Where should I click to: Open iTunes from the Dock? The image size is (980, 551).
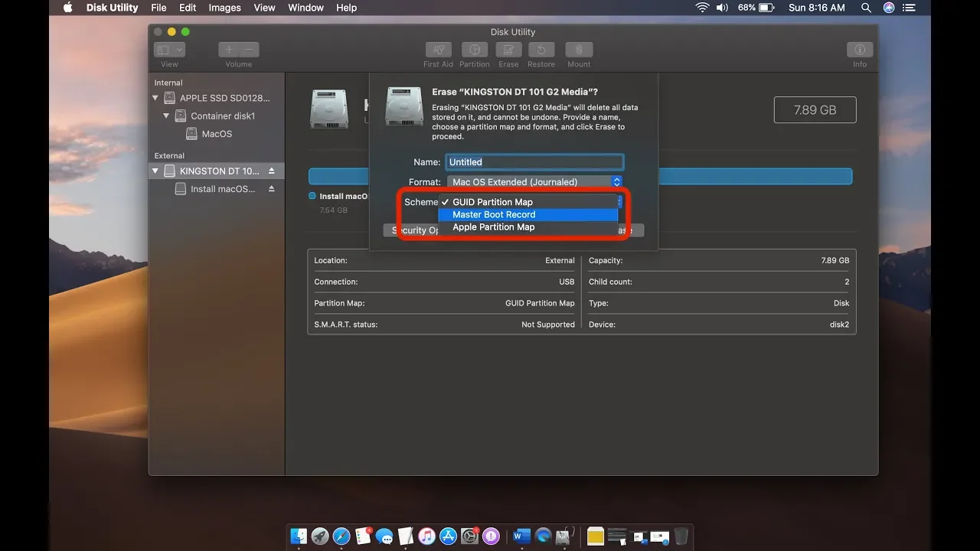427,536
